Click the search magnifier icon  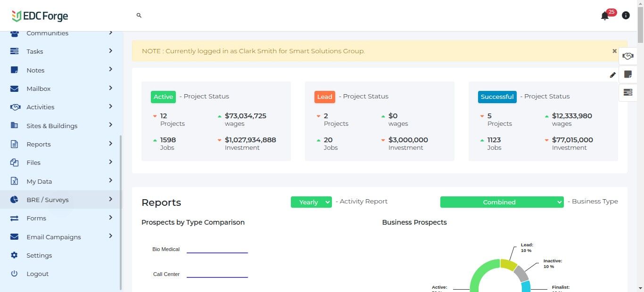pyautogui.click(x=139, y=16)
